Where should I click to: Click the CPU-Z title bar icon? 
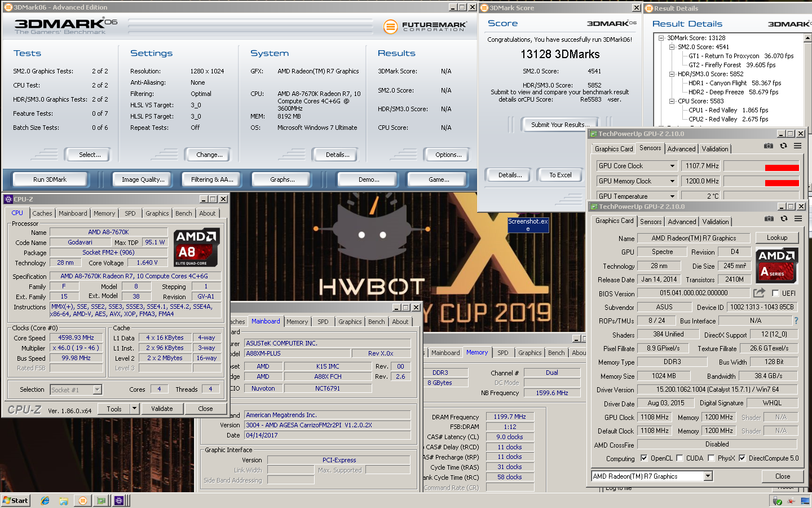(x=8, y=199)
